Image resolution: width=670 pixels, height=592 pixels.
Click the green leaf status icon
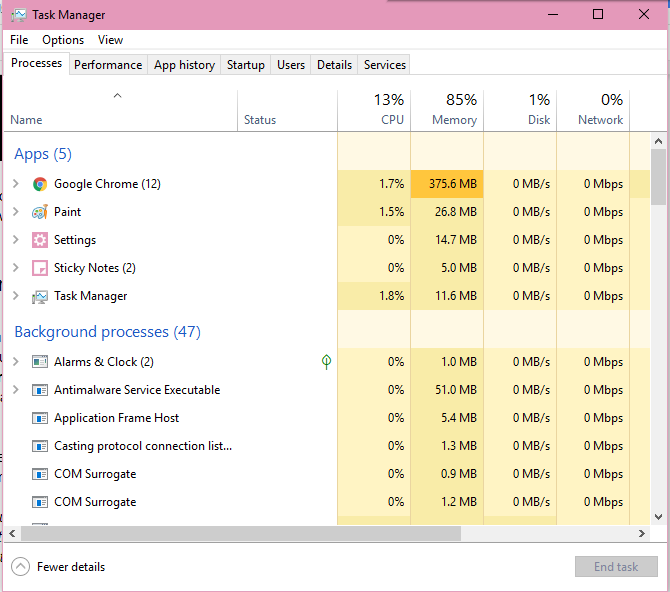(x=326, y=362)
